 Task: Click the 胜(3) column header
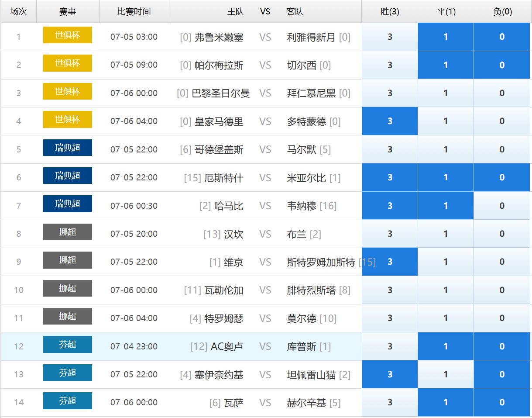[390, 11]
